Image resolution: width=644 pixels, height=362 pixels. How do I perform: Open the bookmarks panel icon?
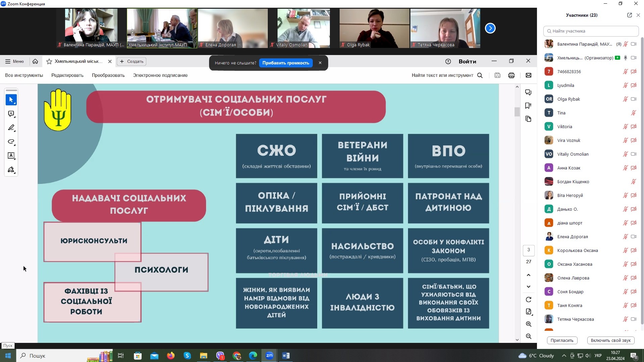(x=528, y=106)
